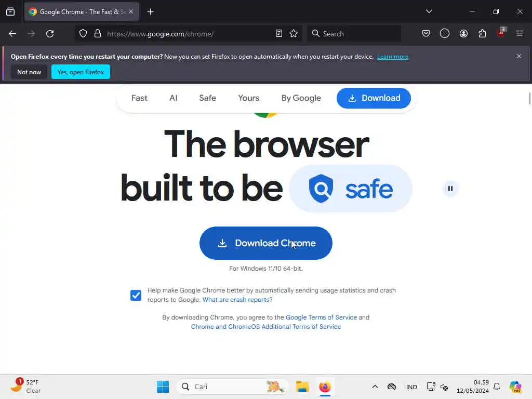Open Firefox View in the tab bar

tap(10, 11)
